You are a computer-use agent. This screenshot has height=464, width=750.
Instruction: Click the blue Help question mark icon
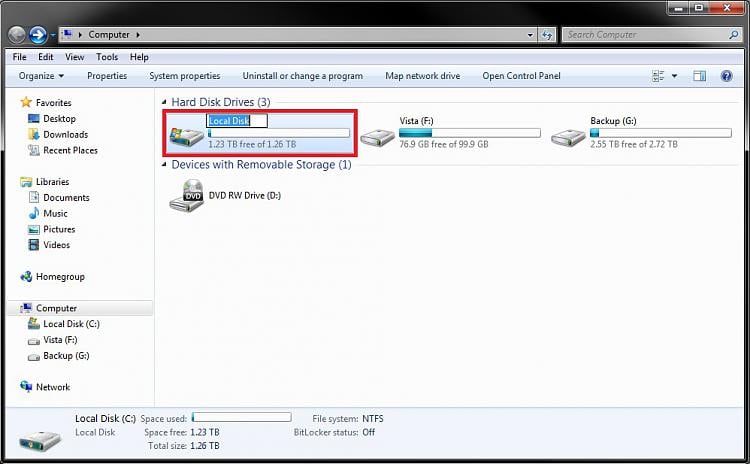(727, 76)
